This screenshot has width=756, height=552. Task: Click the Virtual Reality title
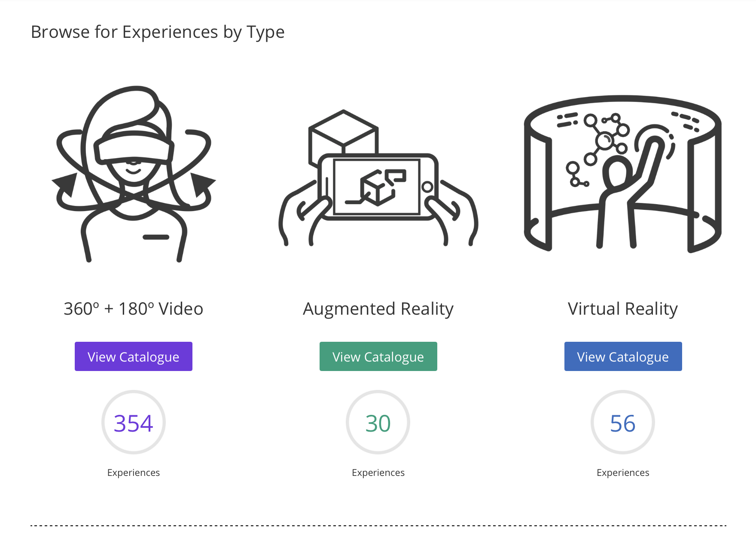click(623, 309)
